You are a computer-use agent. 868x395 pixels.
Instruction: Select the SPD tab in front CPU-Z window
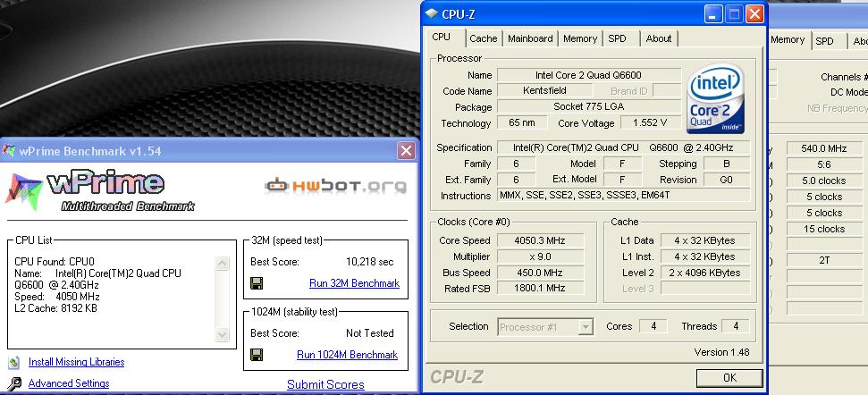(617, 38)
